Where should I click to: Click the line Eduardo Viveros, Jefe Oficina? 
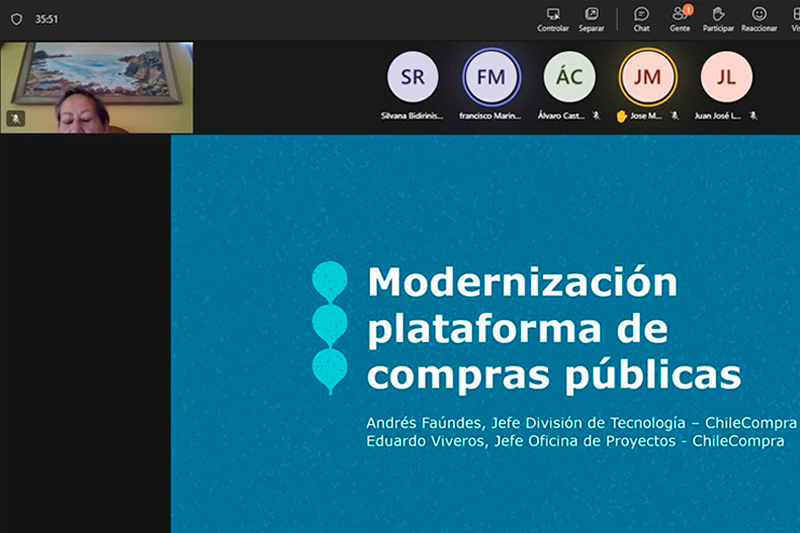click(x=575, y=441)
